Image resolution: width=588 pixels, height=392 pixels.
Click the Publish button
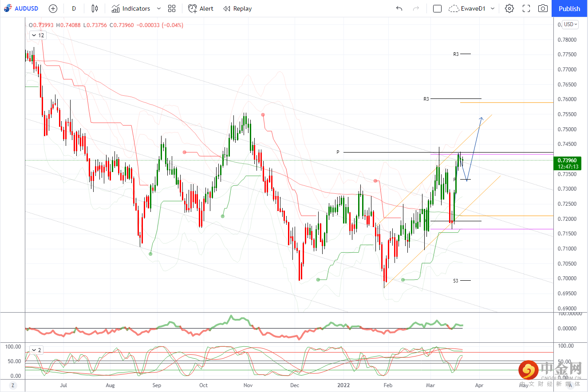pos(569,8)
